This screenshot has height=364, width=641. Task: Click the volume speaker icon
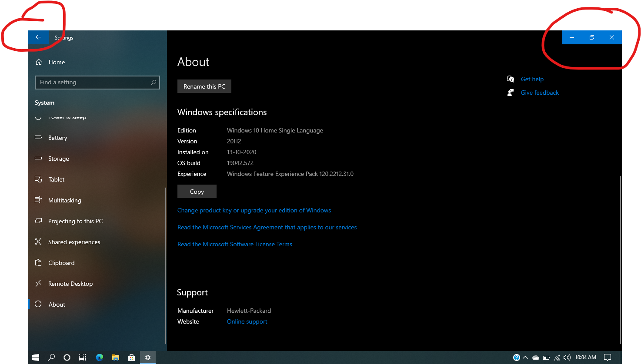tap(567, 357)
